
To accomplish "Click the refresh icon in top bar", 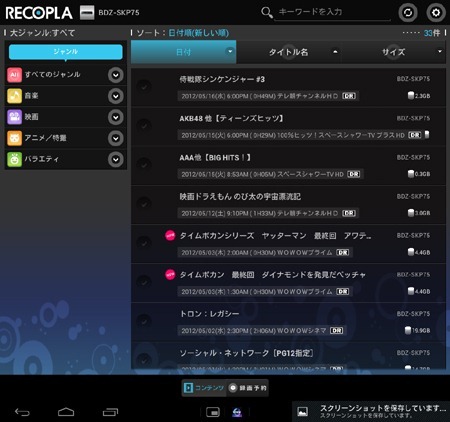I will 408,13.
